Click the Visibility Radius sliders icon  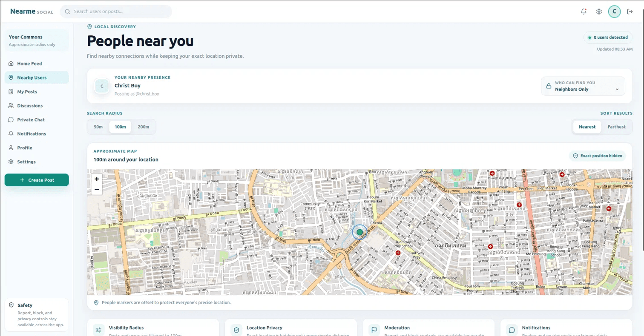[99, 330]
